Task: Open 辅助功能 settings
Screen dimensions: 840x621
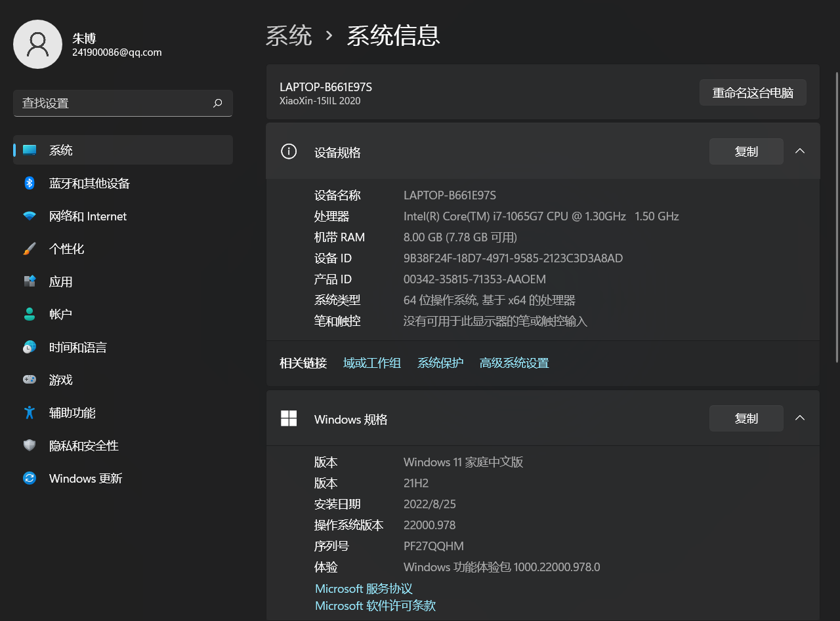Action: (x=123, y=412)
